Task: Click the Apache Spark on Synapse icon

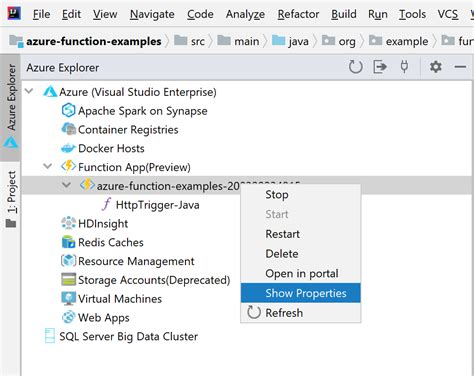Action: click(68, 110)
